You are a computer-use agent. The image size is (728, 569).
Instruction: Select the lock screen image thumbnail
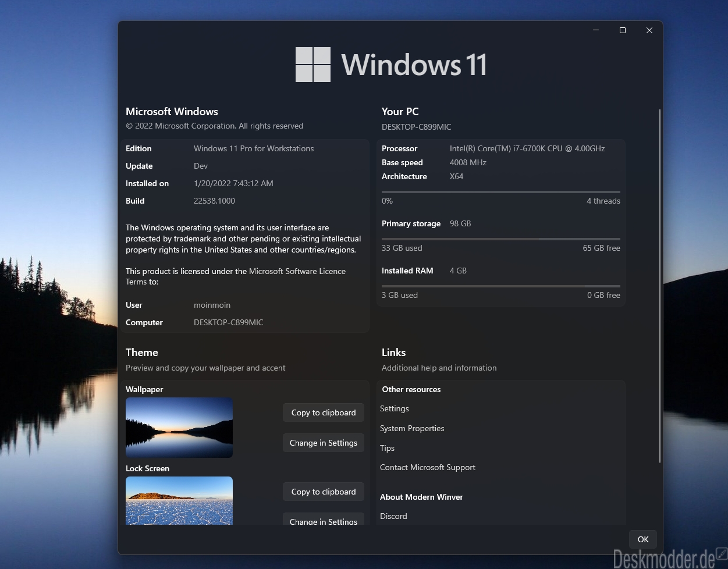179,501
